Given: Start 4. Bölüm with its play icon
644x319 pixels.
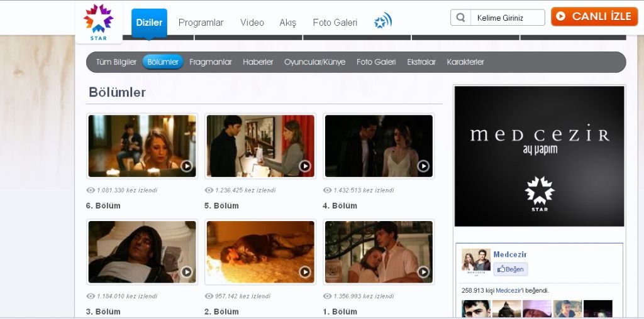Looking at the screenshot, I should point(423,166).
